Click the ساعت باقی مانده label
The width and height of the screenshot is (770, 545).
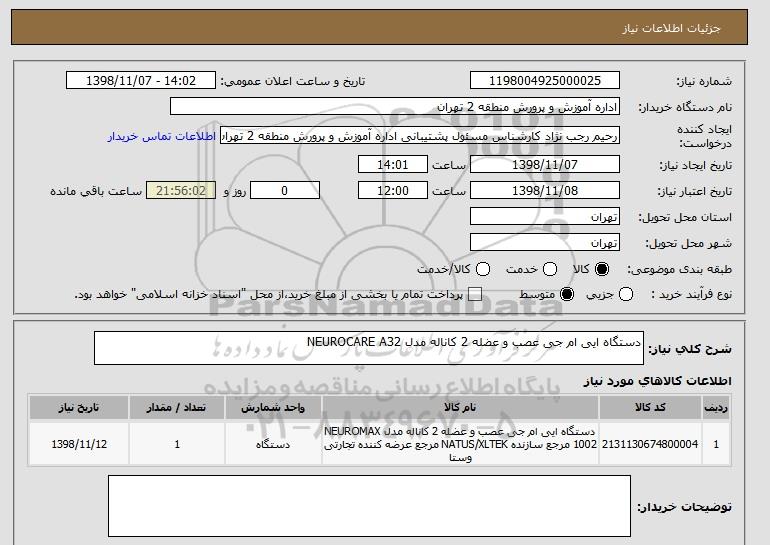click(96, 191)
